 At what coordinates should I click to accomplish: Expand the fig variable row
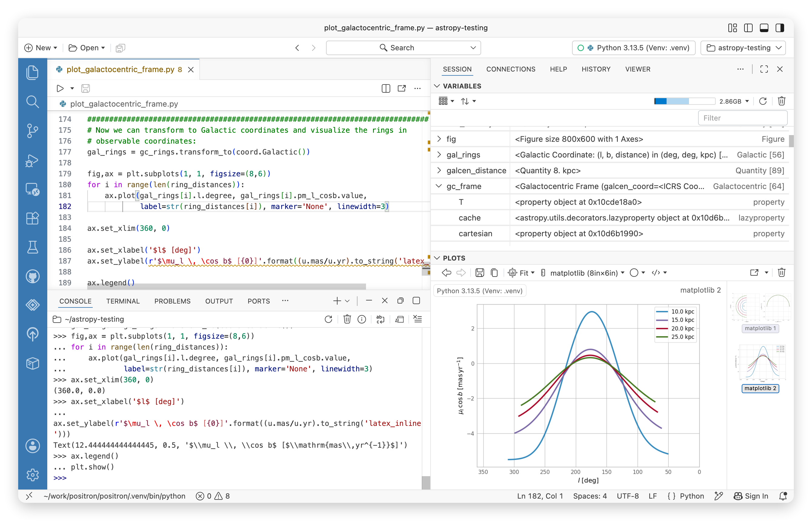[x=439, y=139]
